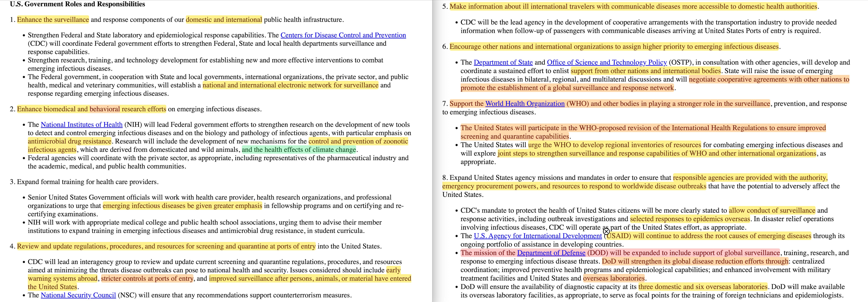Select highlighted item 5 'Make information about ill international travelers'

633,6
